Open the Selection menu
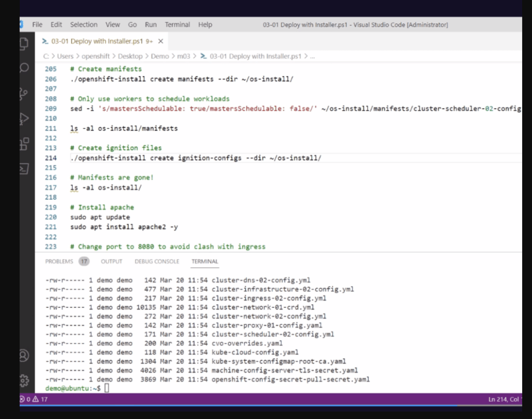This screenshot has width=532, height=419. point(84,24)
